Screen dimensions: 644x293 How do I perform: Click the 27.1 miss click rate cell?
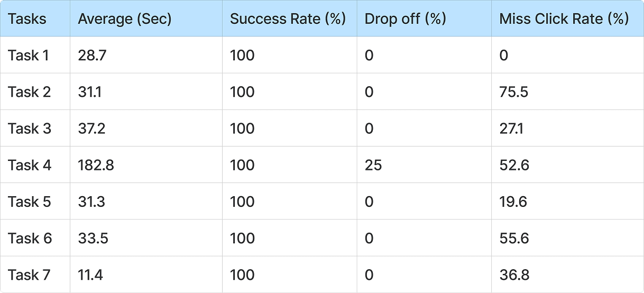511,129
